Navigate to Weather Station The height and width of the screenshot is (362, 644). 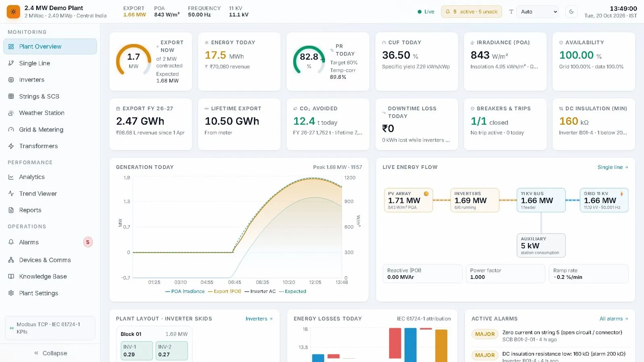(x=50, y=113)
